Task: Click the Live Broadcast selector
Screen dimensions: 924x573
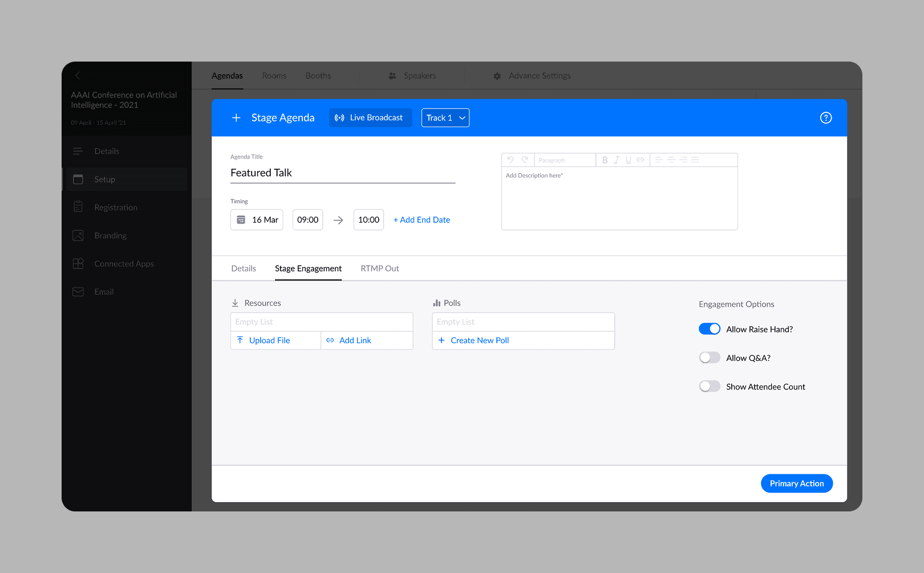Action: pos(370,117)
